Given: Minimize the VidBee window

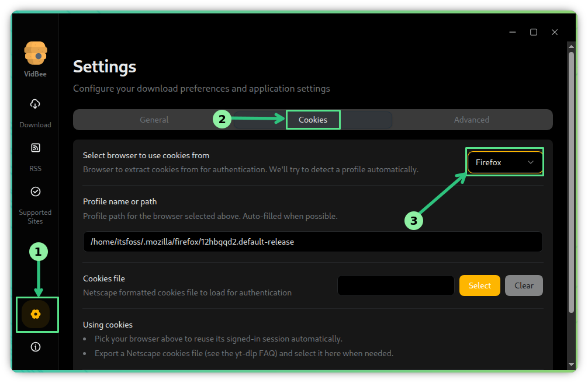Looking at the screenshot, I should (x=513, y=32).
